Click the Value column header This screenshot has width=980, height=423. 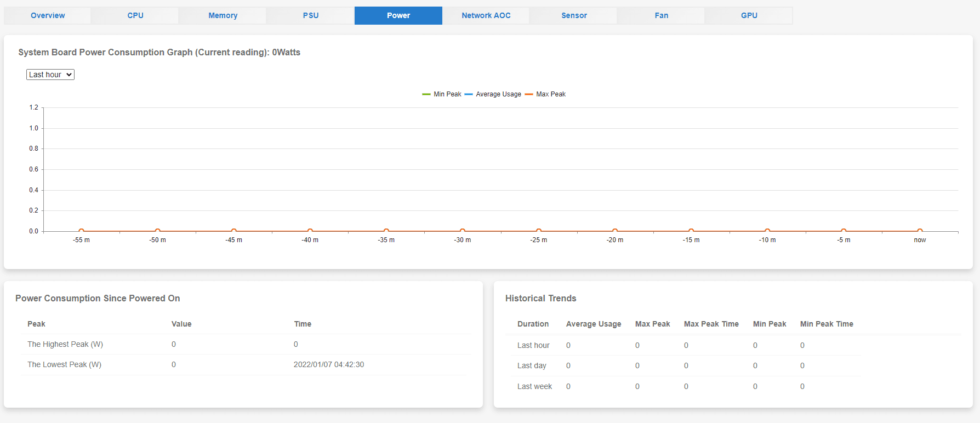[181, 324]
